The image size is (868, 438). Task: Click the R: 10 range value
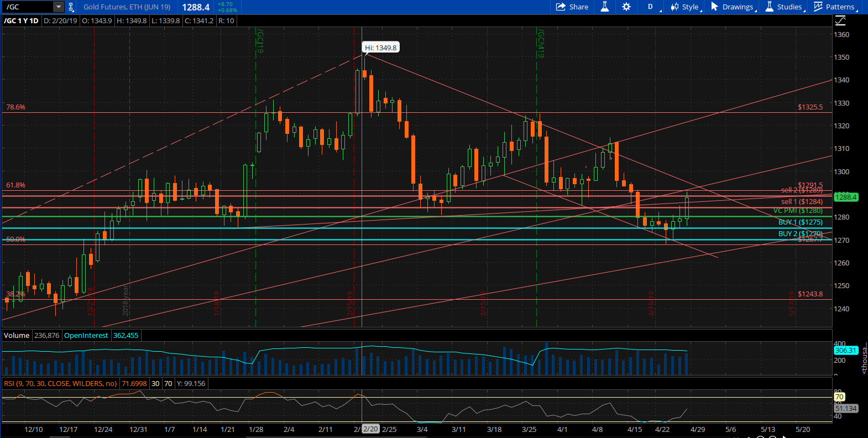pyautogui.click(x=226, y=21)
